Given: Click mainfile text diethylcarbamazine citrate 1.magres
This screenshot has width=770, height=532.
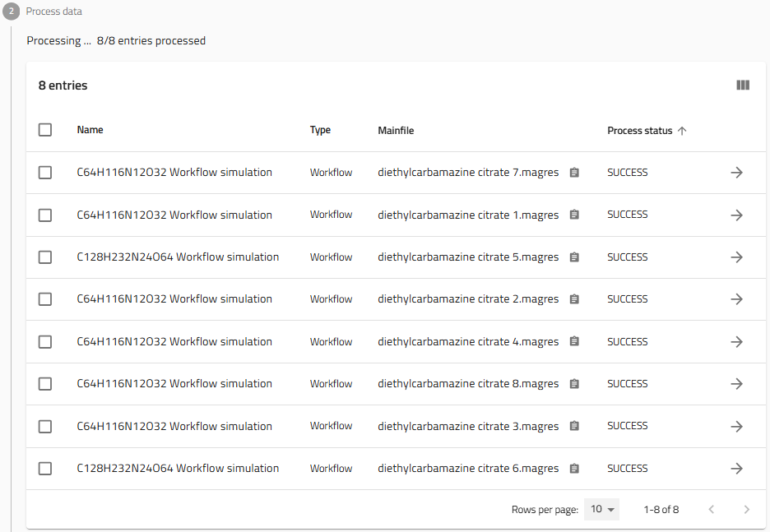Looking at the screenshot, I should 468,215.
